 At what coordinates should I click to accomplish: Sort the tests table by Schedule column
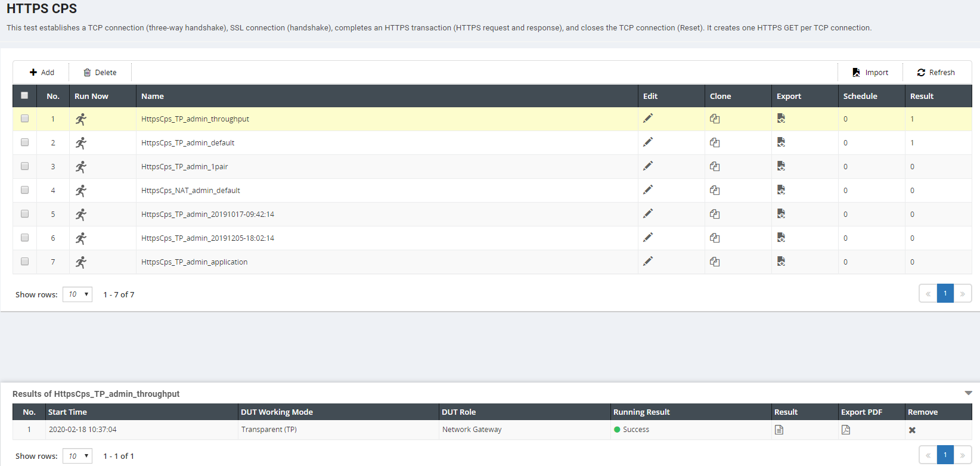coord(860,96)
